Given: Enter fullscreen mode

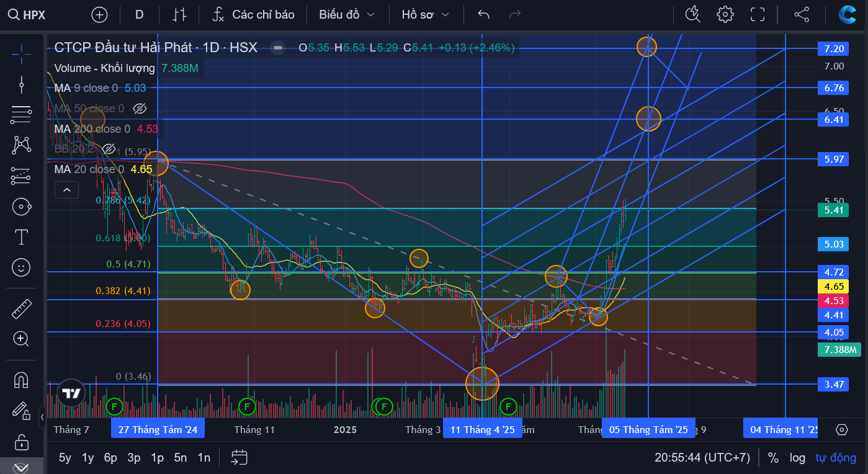Looking at the screenshot, I should pos(757,15).
